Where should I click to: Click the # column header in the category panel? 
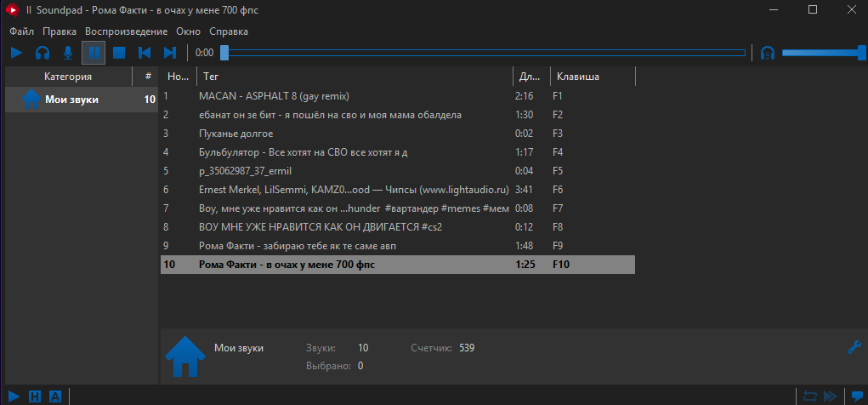point(148,77)
